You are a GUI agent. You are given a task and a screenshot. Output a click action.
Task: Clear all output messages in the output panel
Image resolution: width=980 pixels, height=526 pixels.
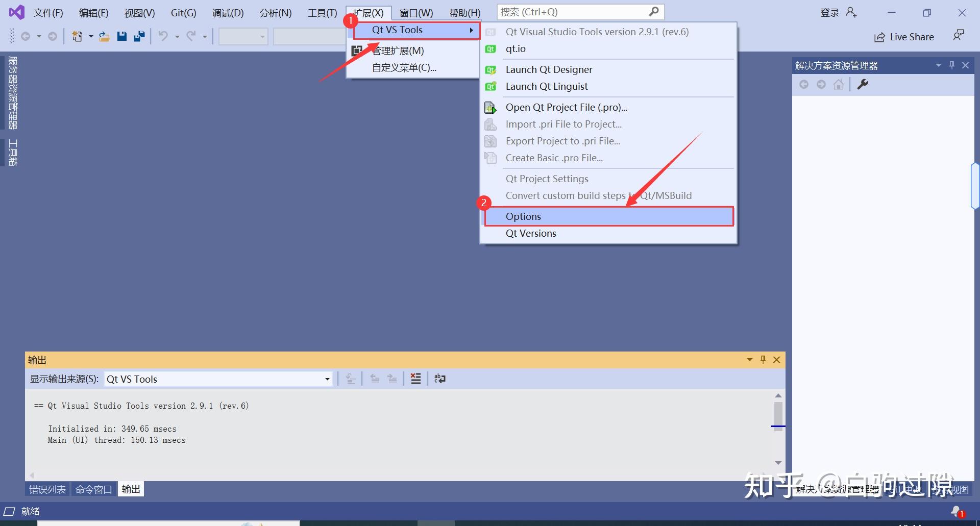pyautogui.click(x=415, y=379)
